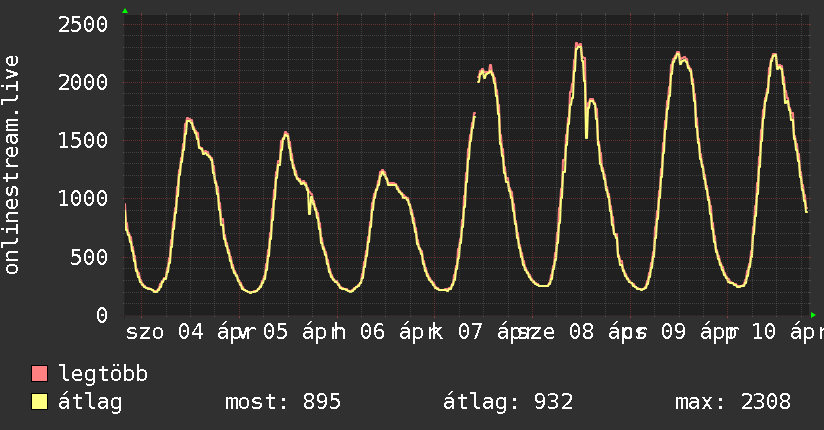
Task: Click the 04 ápr peak of the curve
Action: (x=188, y=119)
